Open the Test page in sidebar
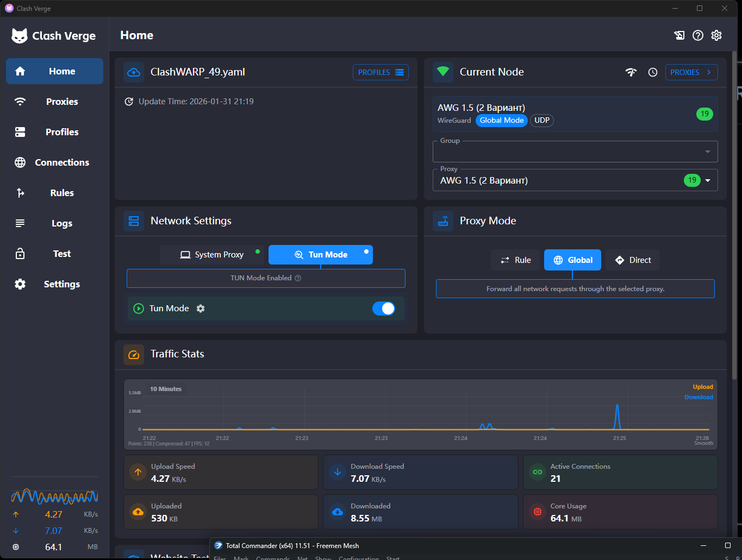The height and width of the screenshot is (560, 742). 54,254
